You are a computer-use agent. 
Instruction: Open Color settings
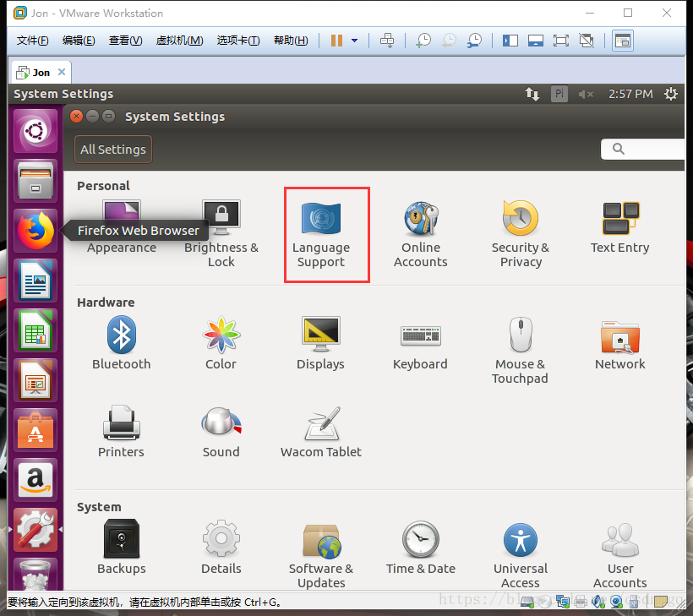pyautogui.click(x=221, y=343)
